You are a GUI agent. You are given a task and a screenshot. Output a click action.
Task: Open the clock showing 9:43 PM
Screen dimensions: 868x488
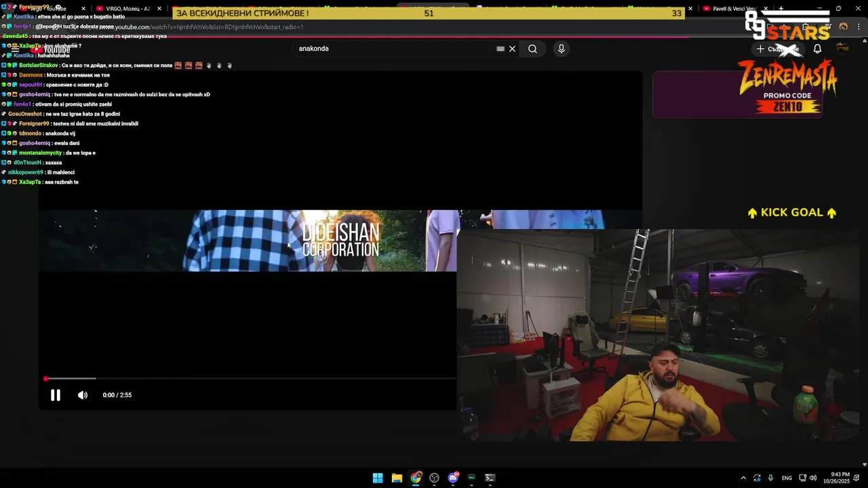pyautogui.click(x=835, y=478)
